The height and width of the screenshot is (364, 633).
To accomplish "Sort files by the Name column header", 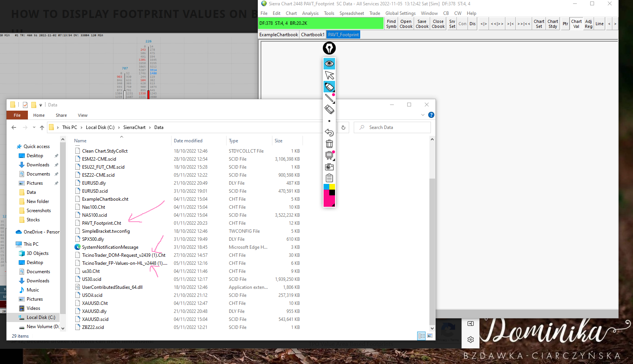I will [121, 141].
